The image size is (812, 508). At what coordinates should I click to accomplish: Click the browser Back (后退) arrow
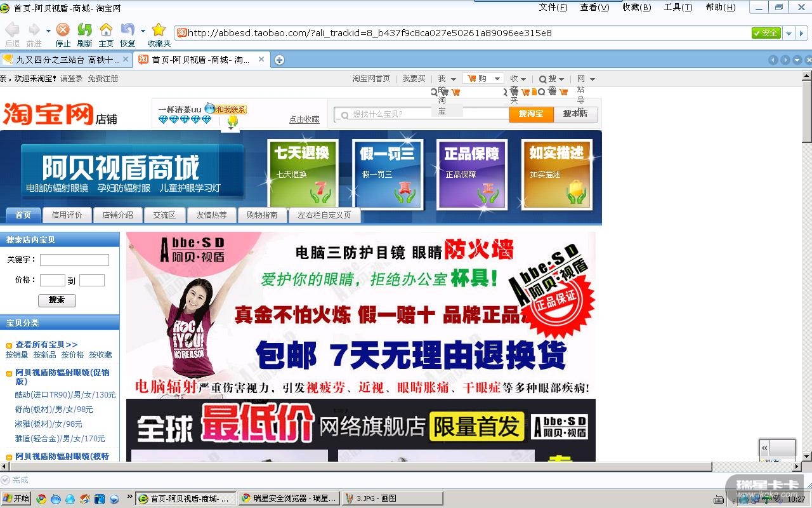pyautogui.click(x=12, y=30)
